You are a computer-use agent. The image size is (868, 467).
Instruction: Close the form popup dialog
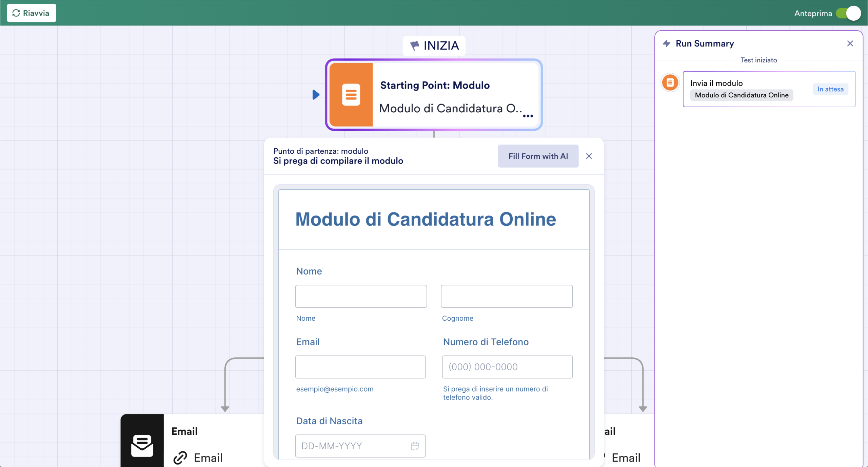click(589, 156)
